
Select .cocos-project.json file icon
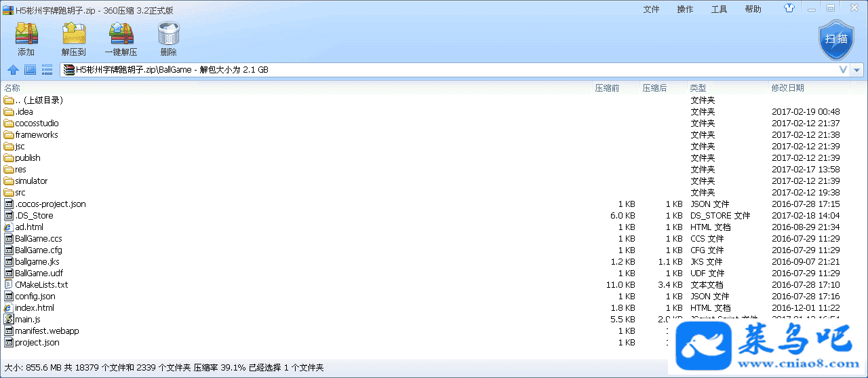coord(9,204)
